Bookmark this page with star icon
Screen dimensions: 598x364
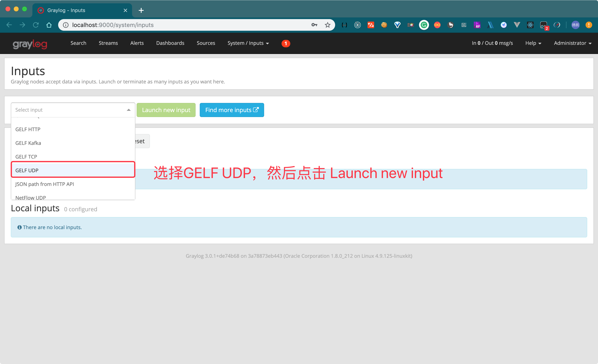(328, 25)
